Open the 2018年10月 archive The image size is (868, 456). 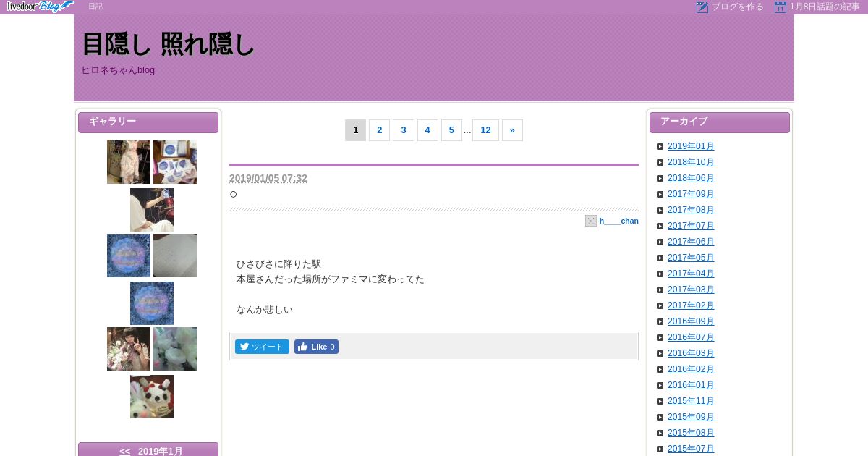click(691, 162)
